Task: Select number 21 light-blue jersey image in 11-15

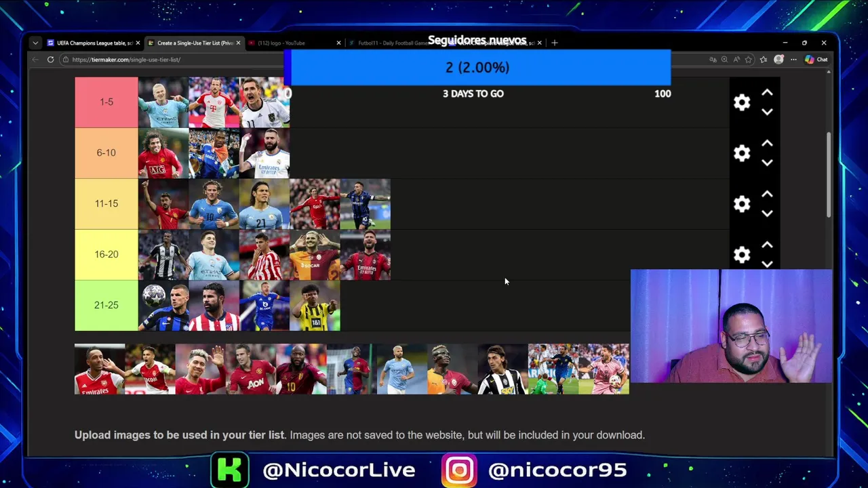Action: coord(264,204)
